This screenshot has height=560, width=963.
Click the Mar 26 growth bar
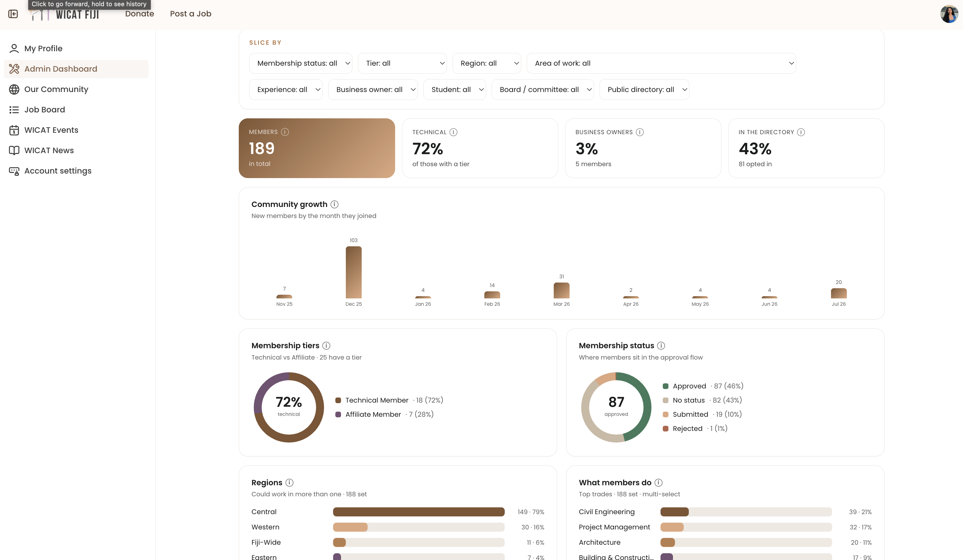pos(561,291)
